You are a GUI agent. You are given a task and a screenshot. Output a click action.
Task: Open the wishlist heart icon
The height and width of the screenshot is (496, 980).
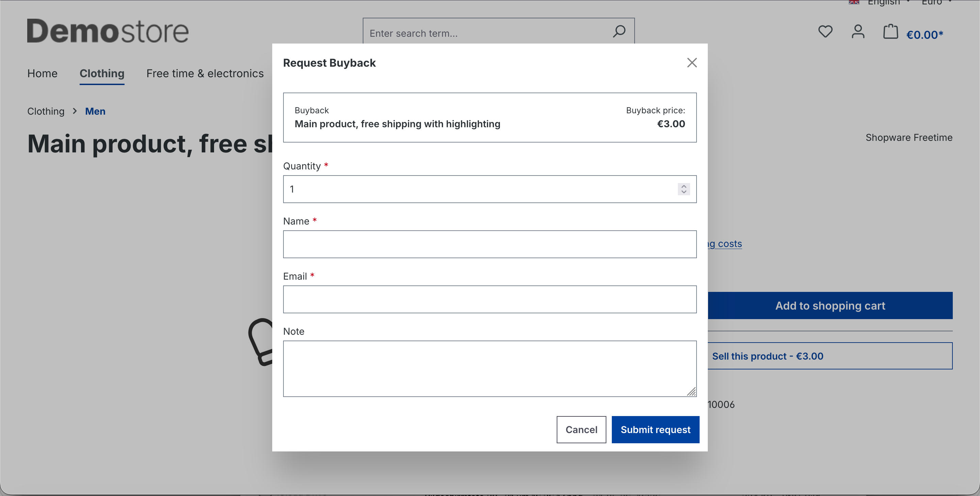825,32
